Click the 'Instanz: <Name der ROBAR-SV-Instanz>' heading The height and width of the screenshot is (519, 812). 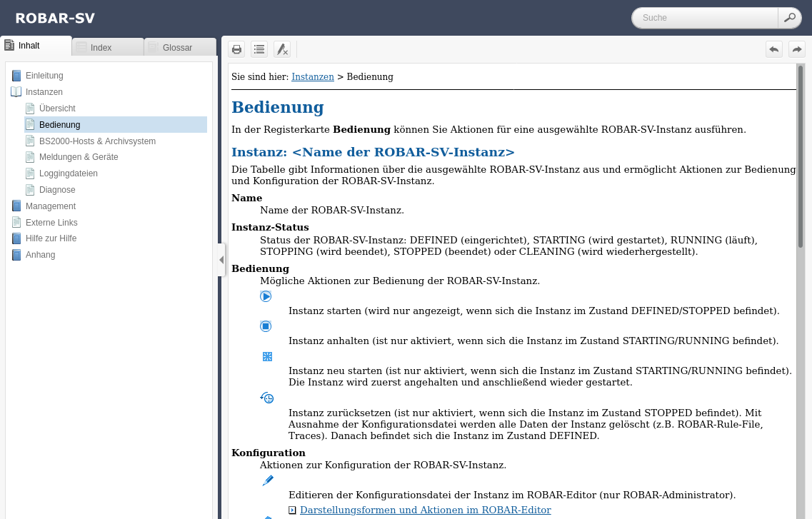tap(373, 152)
